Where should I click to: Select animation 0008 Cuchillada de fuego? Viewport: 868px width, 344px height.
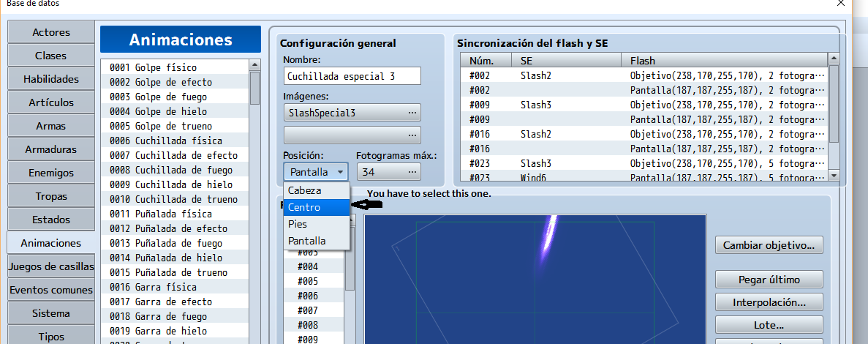click(175, 170)
